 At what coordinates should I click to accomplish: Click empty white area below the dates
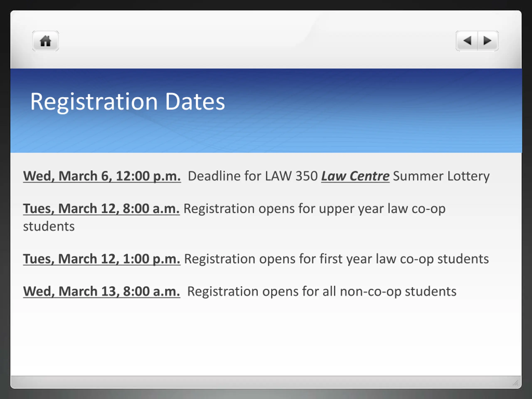[x=265, y=341]
